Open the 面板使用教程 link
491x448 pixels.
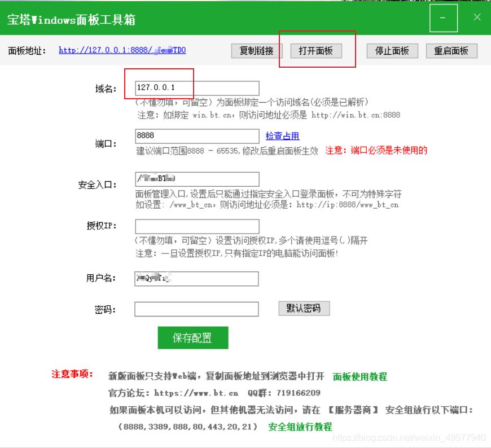tap(360, 376)
